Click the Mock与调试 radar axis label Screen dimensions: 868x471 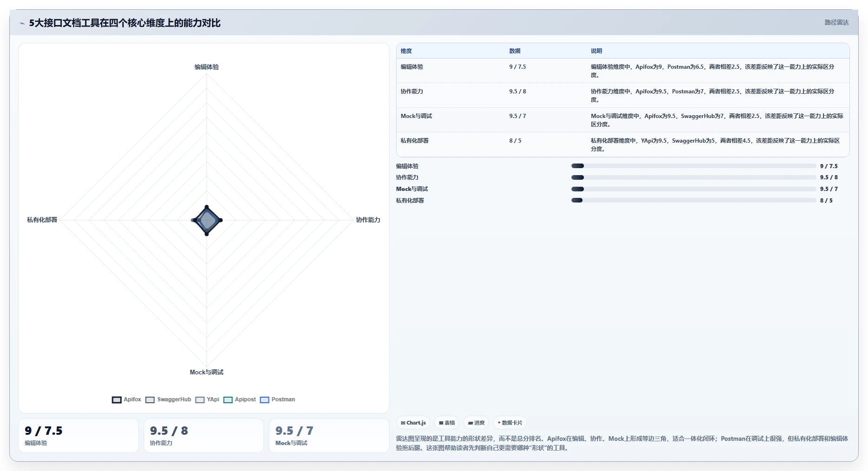click(x=206, y=372)
